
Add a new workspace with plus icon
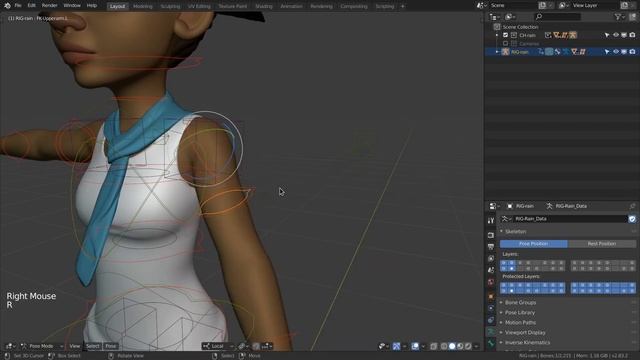402,6
